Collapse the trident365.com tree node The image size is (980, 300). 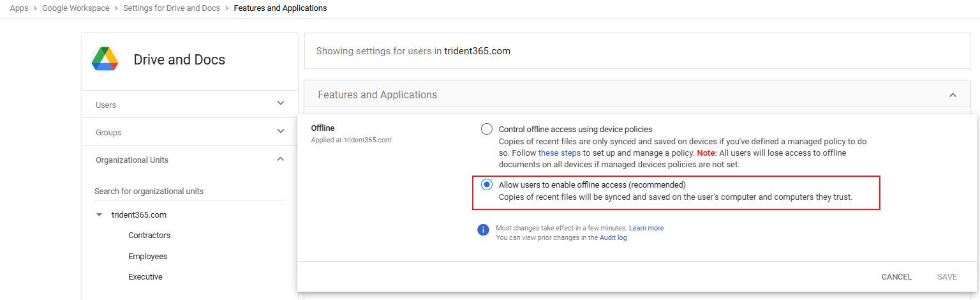99,215
